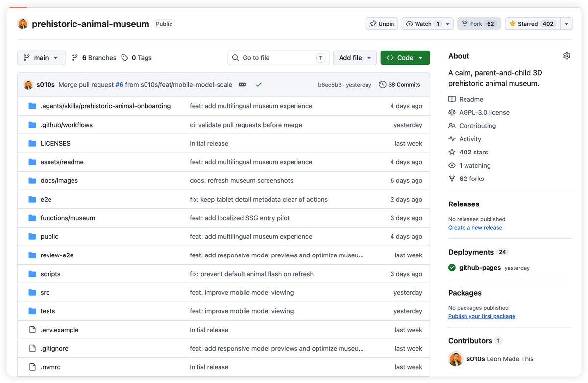Click the review-e2e folder icon
Image resolution: width=588 pixels, height=383 pixels.
click(x=32, y=255)
